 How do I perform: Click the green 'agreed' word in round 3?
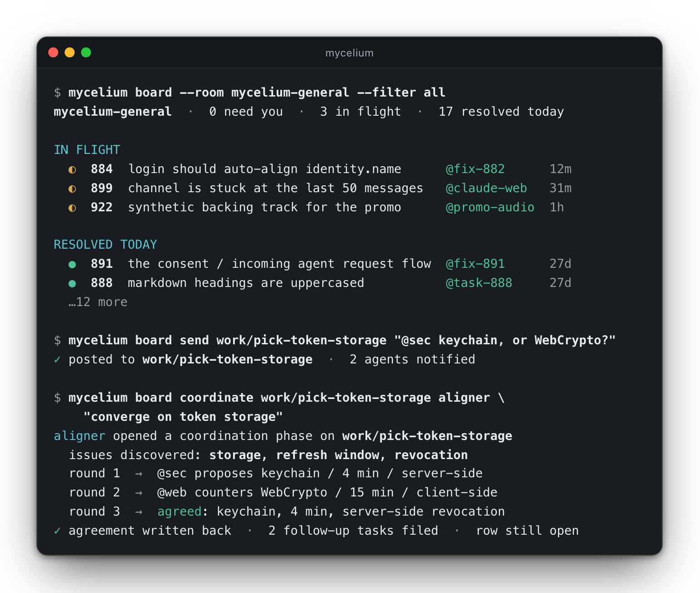[179, 512]
